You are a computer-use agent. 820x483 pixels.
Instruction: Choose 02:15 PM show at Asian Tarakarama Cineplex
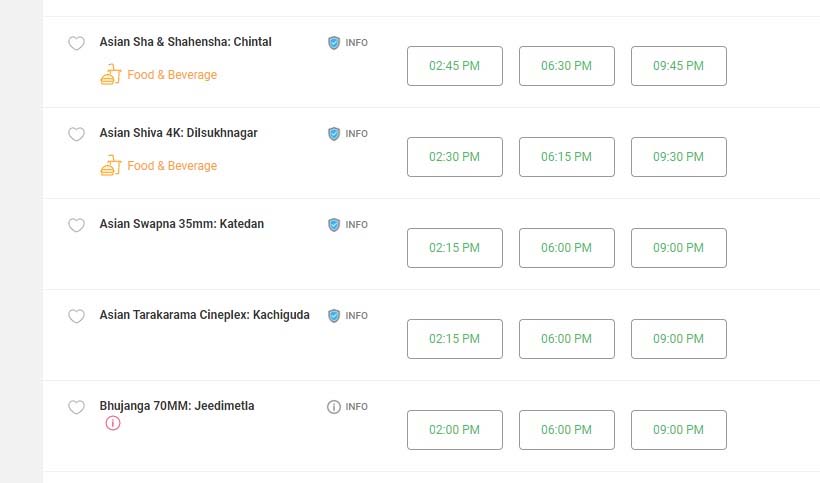(x=455, y=339)
